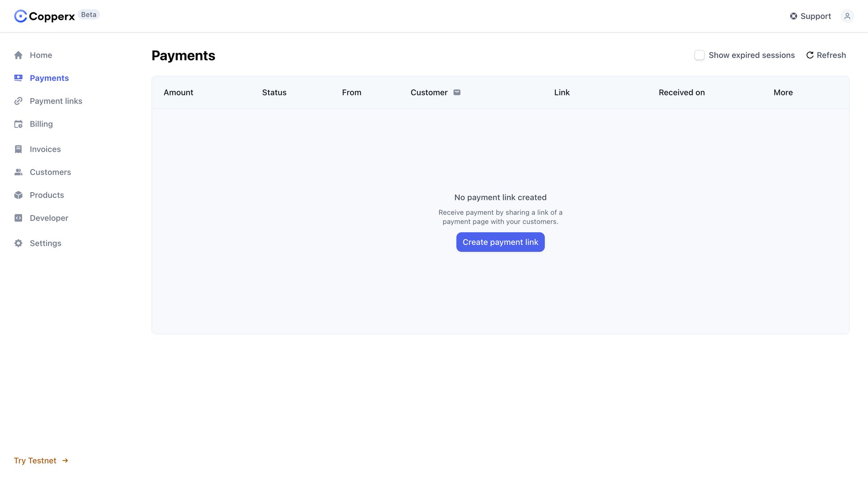Click the Copperx logo
Viewport: 868px width, 480px height.
(44, 16)
